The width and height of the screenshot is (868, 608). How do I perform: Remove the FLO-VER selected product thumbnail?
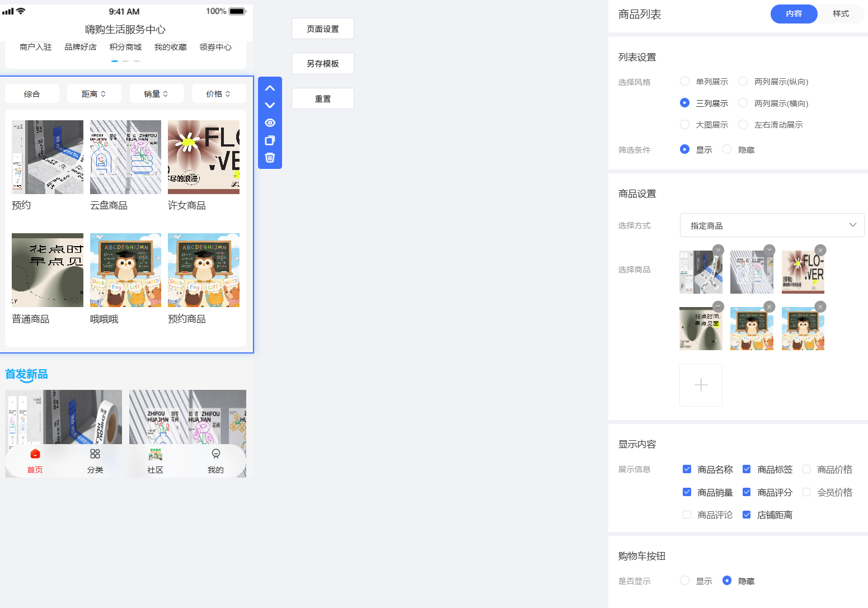click(x=820, y=250)
